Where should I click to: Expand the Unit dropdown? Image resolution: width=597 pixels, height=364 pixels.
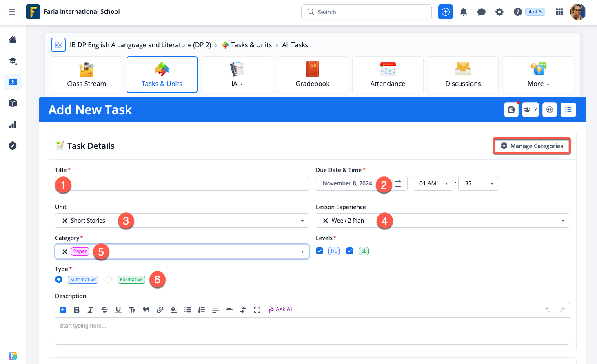(x=302, y=221)
